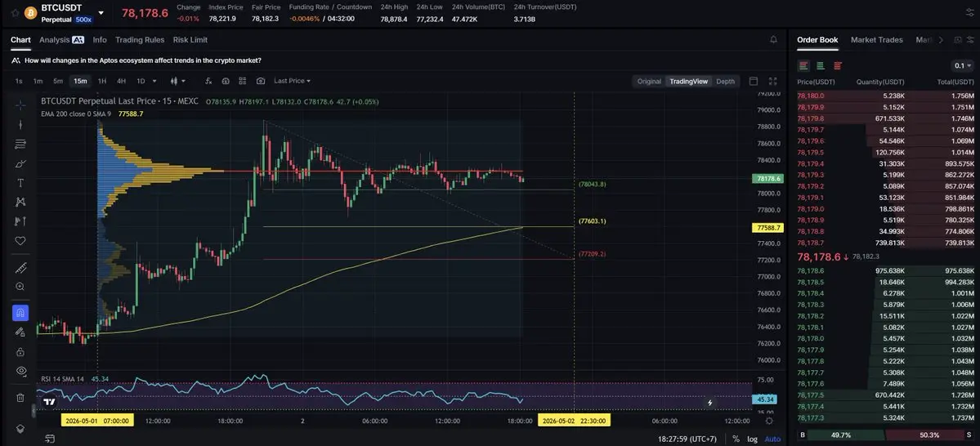Open the 18:27:59 (UTC+7) timezone menu
The width and height of the screenshot is (980, 446).
(x=687, y=439)
